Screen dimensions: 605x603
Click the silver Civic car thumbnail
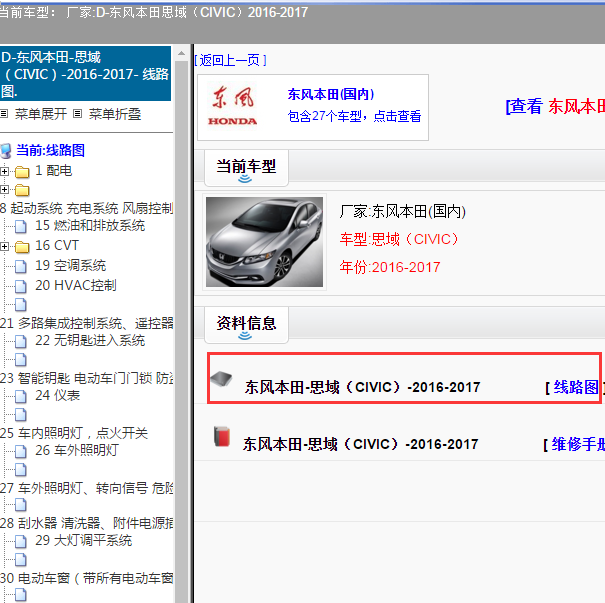(x=264, y=242)
